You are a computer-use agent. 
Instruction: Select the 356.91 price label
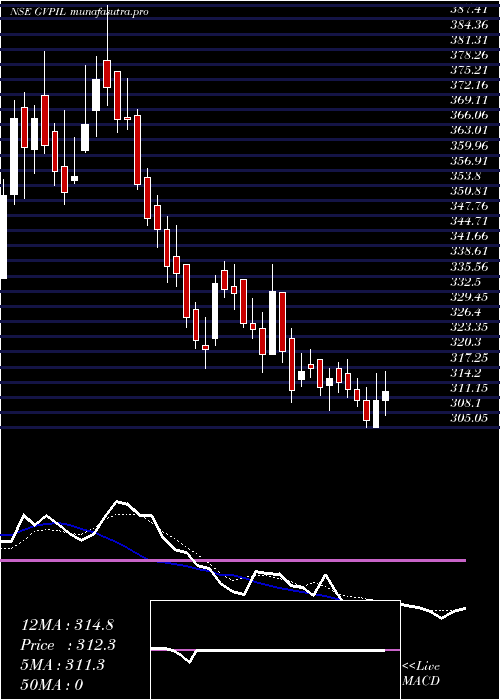[467, 161]
